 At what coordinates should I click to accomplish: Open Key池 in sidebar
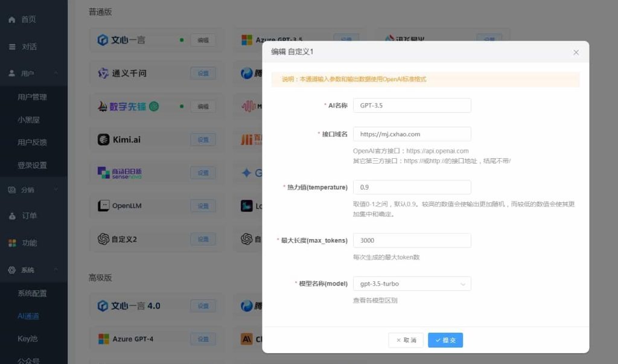tap(28, 339)
